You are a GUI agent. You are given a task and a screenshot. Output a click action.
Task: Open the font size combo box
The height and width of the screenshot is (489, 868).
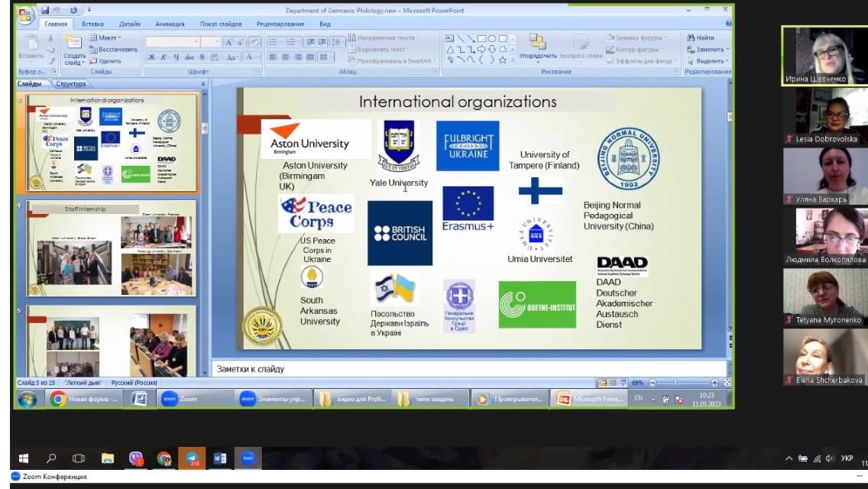point(210,42)
